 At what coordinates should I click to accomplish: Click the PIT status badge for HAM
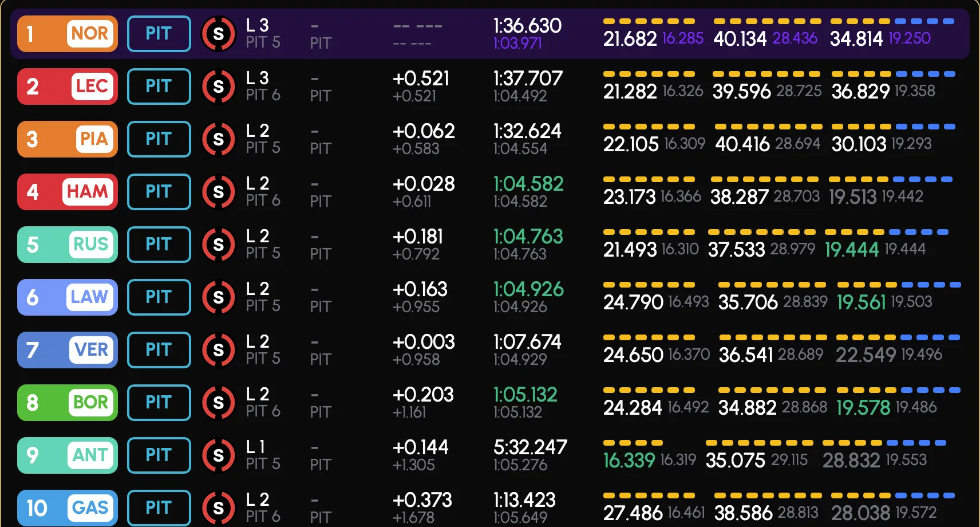click(159, 192)
